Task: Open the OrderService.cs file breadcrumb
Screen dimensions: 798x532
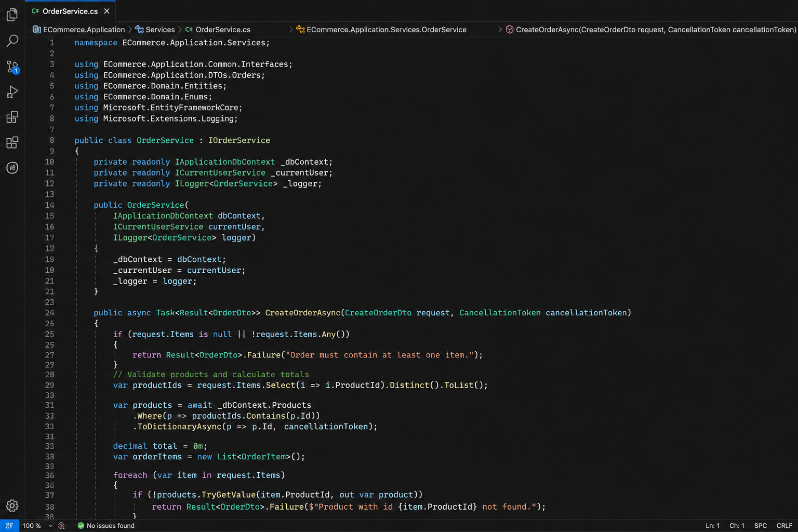Action: pyautogui.click(x=218, y=30)
